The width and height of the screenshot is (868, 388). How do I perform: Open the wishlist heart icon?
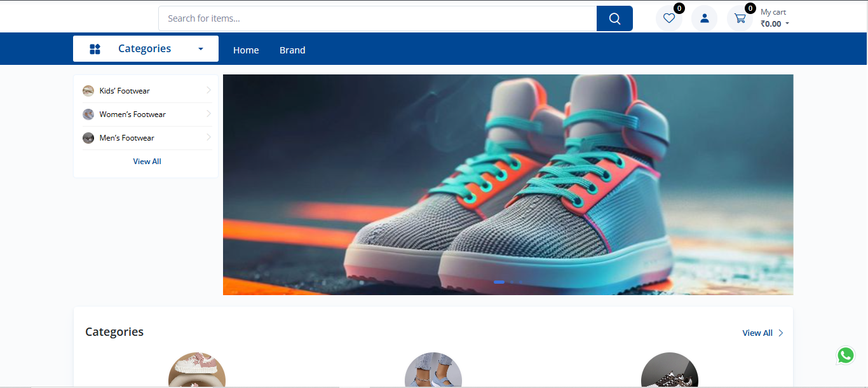pos(668,18)
